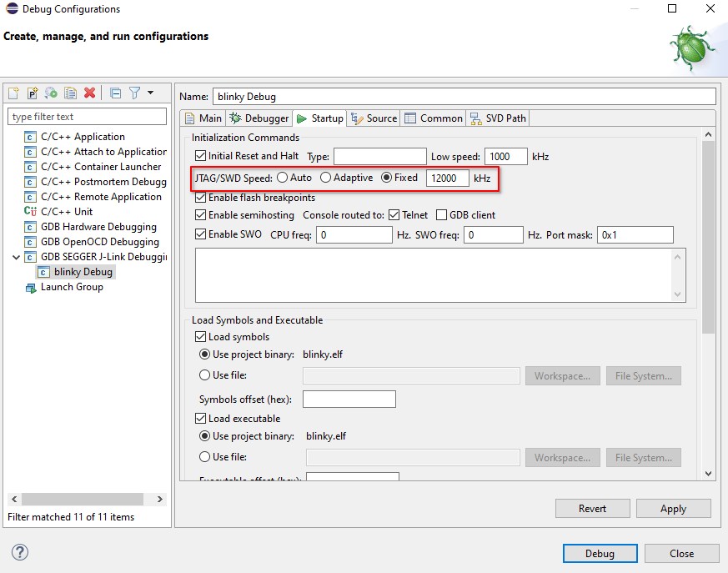Collapse the GDB SEGGER J-Link Debugging node
Screen dimensions: 728x573
(18, 257)
